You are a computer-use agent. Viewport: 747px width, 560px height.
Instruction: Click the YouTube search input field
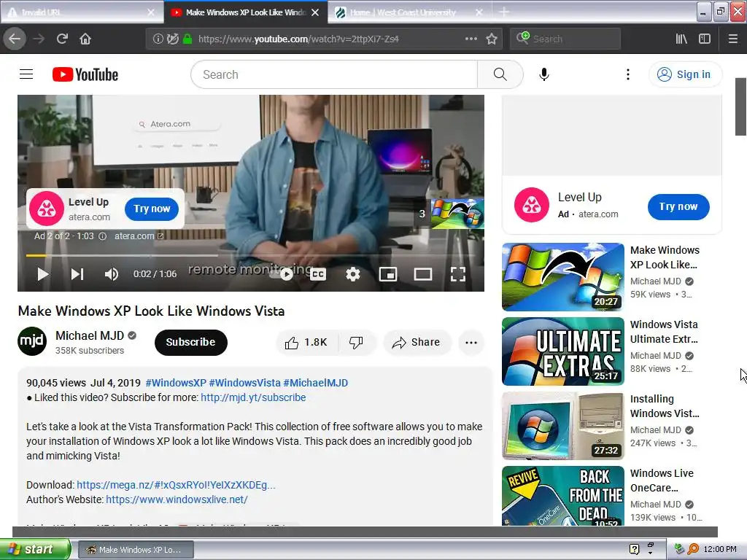[334, 74]
